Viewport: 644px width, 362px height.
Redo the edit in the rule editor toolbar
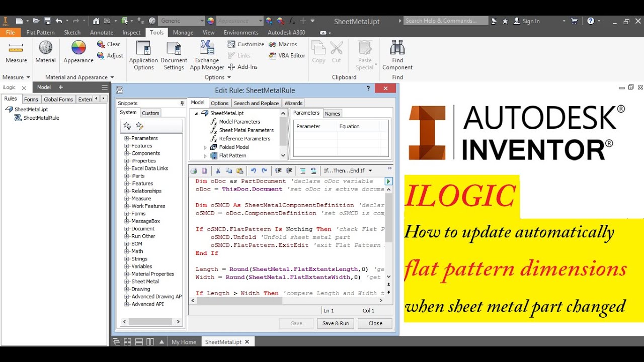click(264, 170)
